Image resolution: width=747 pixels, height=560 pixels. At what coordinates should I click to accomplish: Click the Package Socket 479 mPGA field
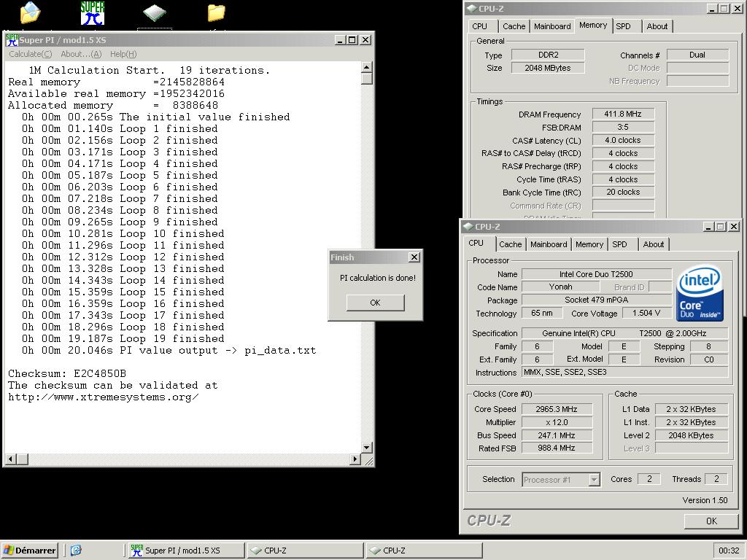click(597, 300)
